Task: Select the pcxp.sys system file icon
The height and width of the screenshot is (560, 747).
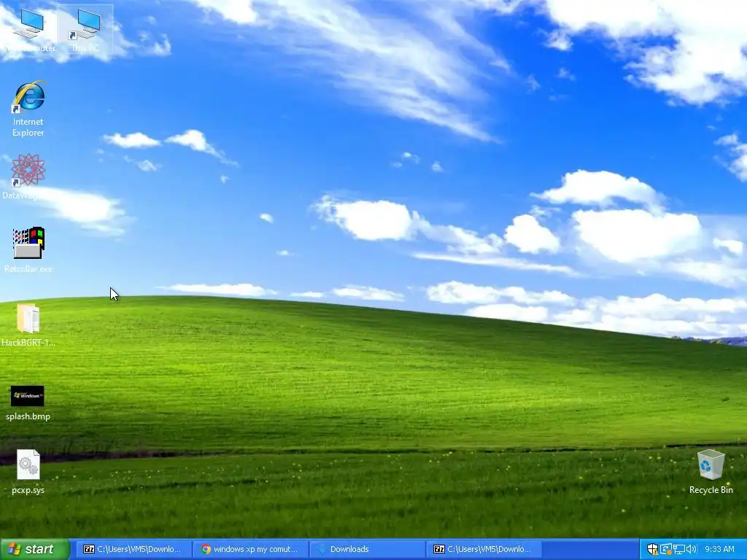Action: click(x=28, y=472)
